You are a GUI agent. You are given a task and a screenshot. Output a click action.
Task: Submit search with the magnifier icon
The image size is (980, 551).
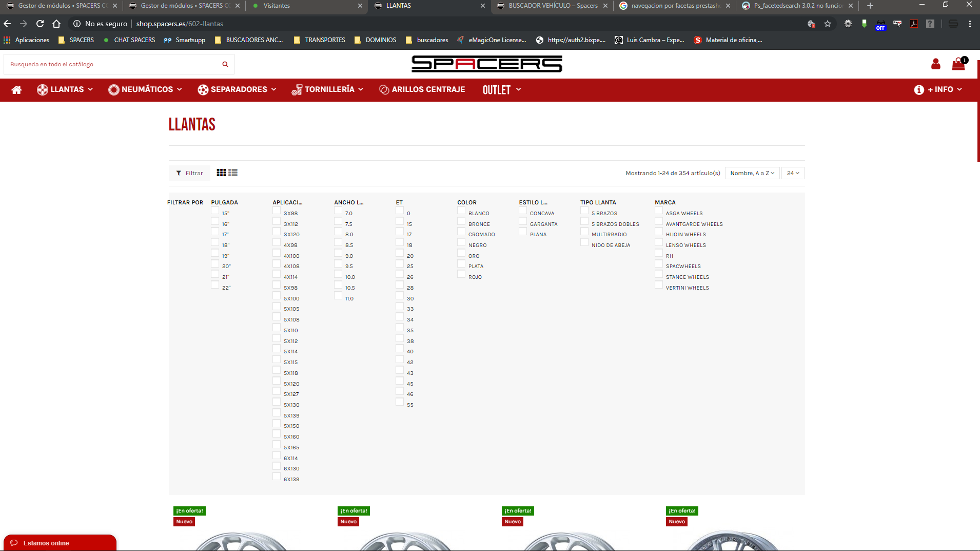click(x=225, y=64)
